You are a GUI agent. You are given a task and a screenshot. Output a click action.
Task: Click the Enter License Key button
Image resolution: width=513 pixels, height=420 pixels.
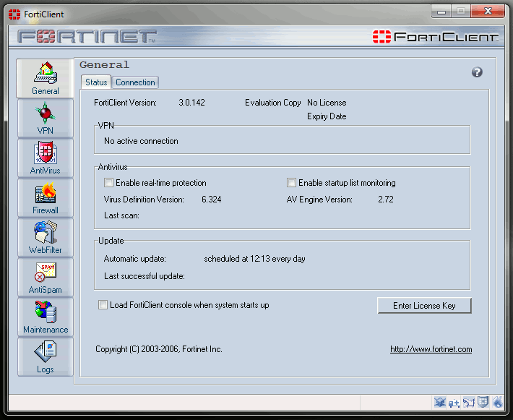coord(424,306)
